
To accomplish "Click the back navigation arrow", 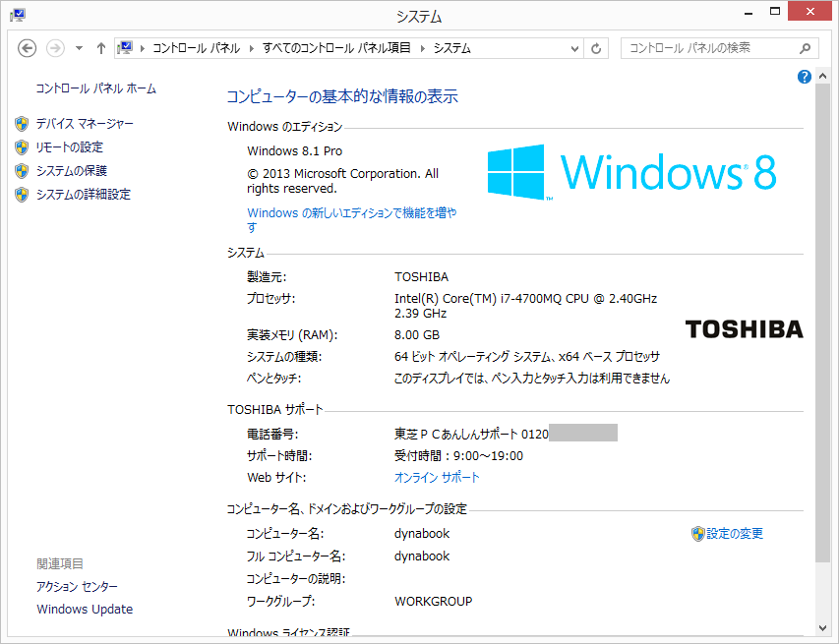I will pyautogui.click(x=28, y=48).
